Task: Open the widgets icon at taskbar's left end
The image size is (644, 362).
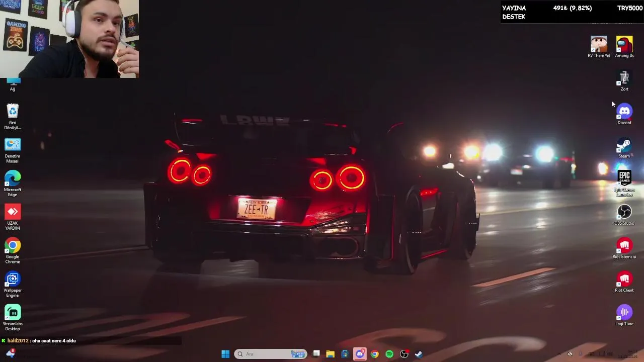Action: point(10,353)
